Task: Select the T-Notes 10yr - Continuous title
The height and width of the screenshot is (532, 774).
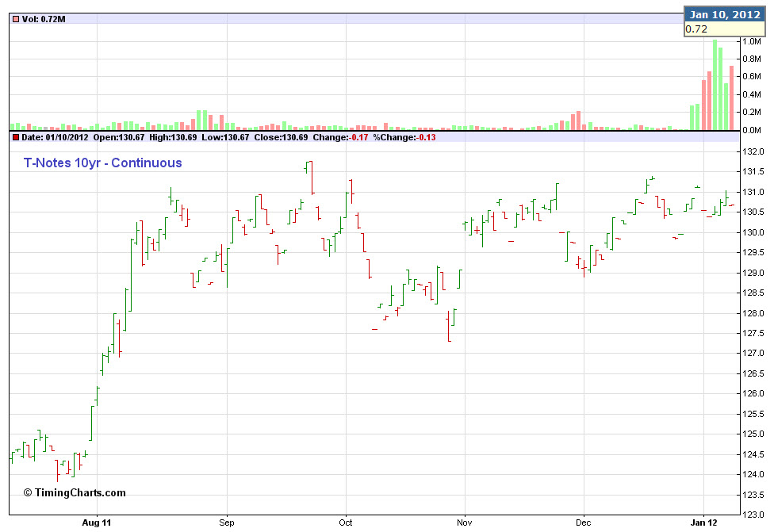Action: click(x=102, y=163)
